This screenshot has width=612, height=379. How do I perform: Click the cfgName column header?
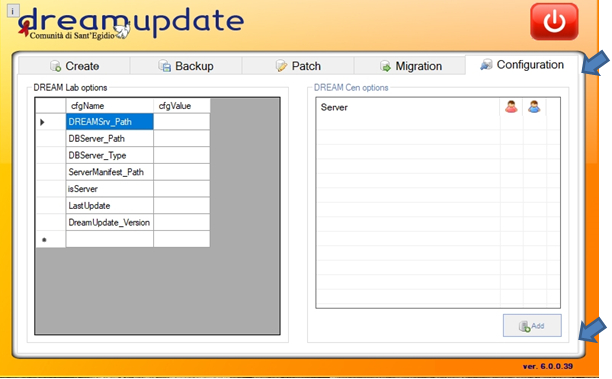point(110,106)
